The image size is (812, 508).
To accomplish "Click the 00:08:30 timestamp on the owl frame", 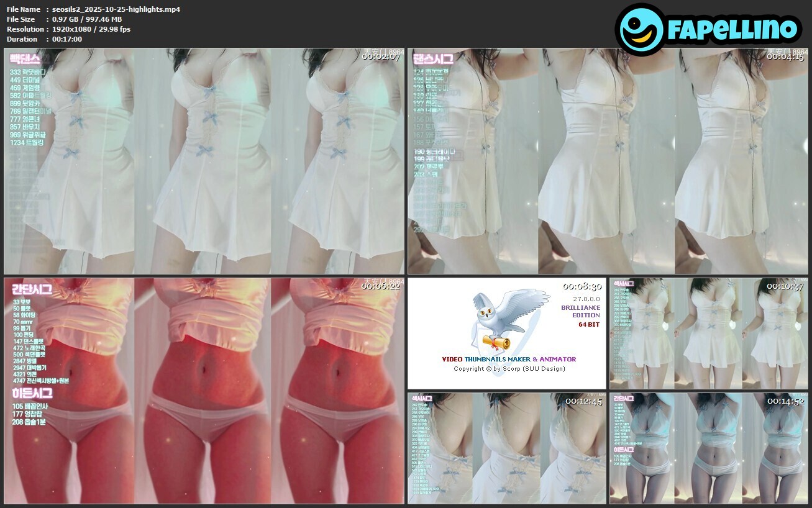I will coord(582,287).
